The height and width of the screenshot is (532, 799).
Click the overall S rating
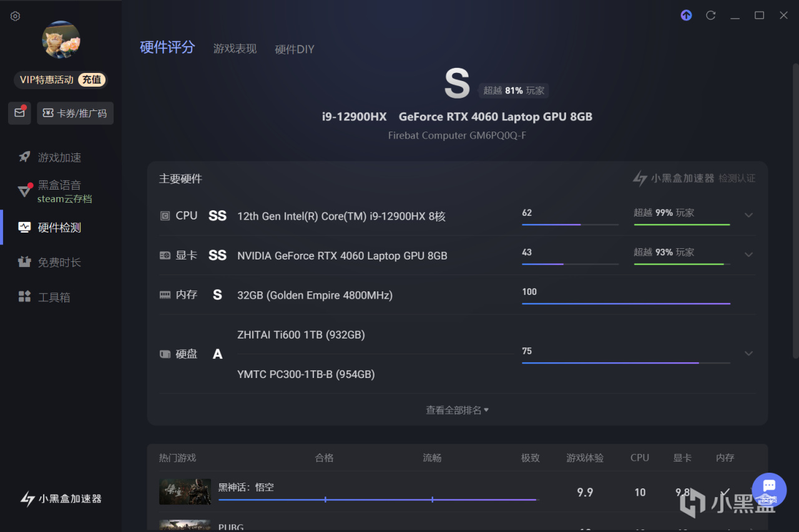[456, 83]
